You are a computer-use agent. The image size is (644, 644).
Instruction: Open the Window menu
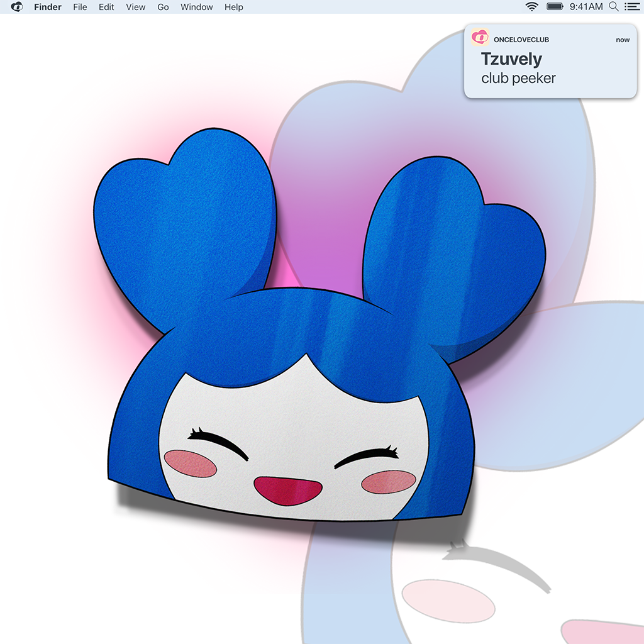pos(196,7)
